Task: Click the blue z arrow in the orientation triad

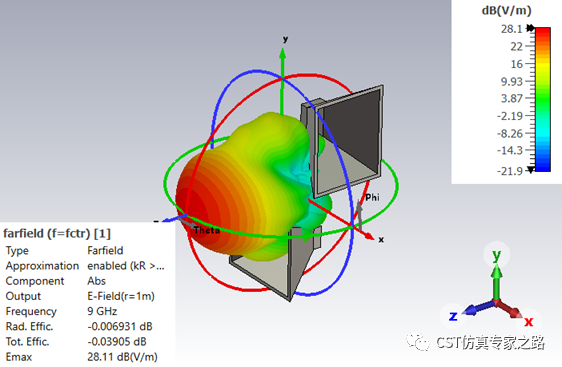Action: click(x=478, y=308)
